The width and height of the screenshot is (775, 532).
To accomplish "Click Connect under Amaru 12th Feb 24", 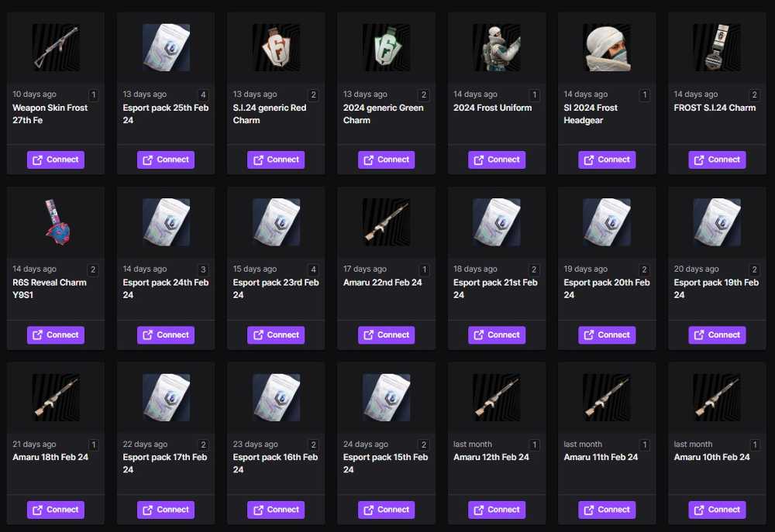I will [x=497, y=510].
